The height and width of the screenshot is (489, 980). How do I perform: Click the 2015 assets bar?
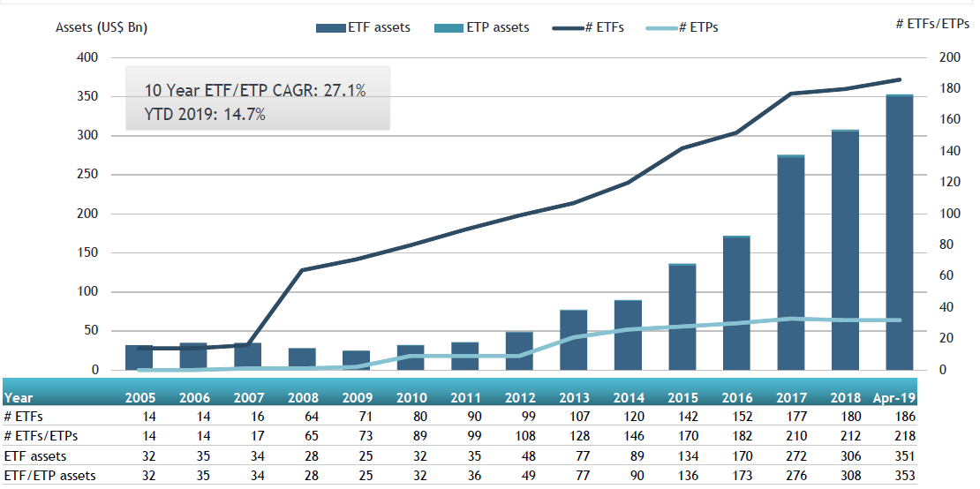[682, 317]
